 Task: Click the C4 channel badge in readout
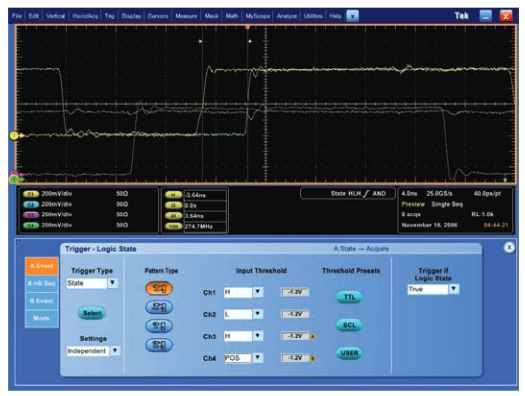coord(31,225)
